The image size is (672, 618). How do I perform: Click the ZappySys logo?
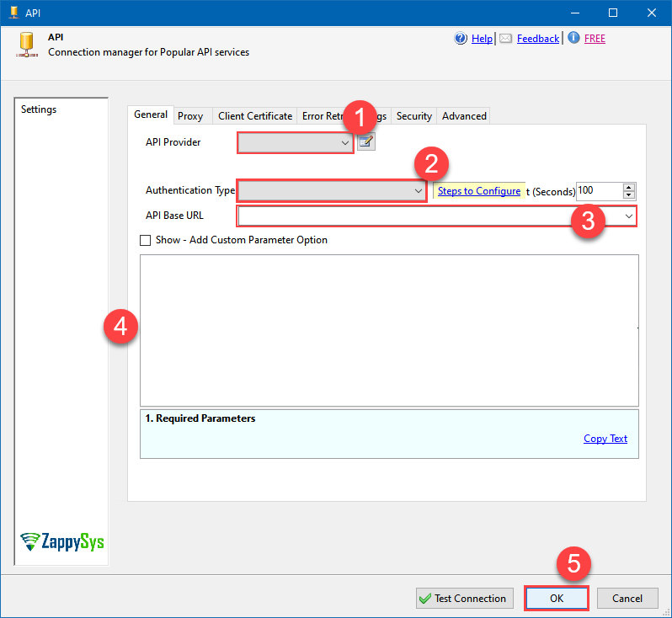tap(62, 541)
